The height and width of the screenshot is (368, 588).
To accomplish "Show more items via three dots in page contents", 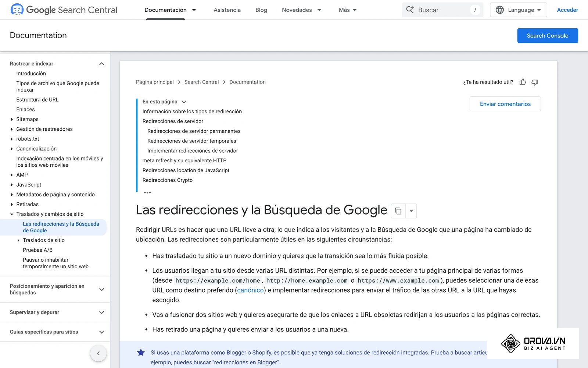I will coord(147,192).
